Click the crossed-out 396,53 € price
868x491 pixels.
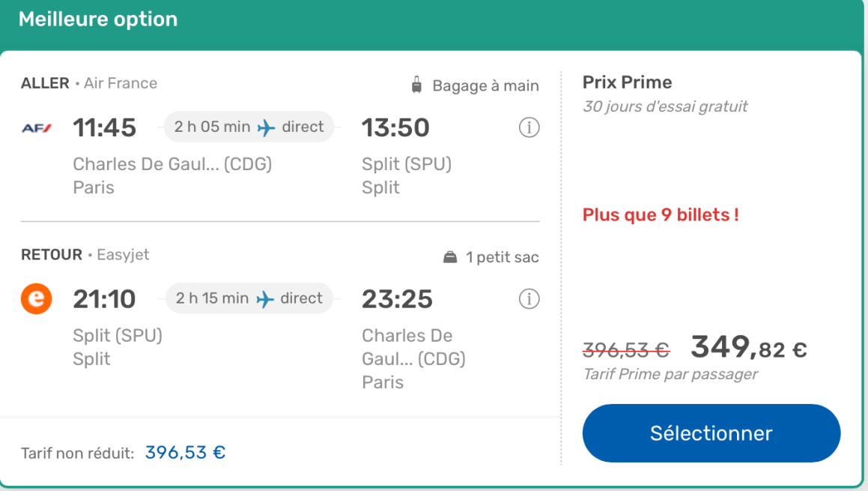click(626, 349)
